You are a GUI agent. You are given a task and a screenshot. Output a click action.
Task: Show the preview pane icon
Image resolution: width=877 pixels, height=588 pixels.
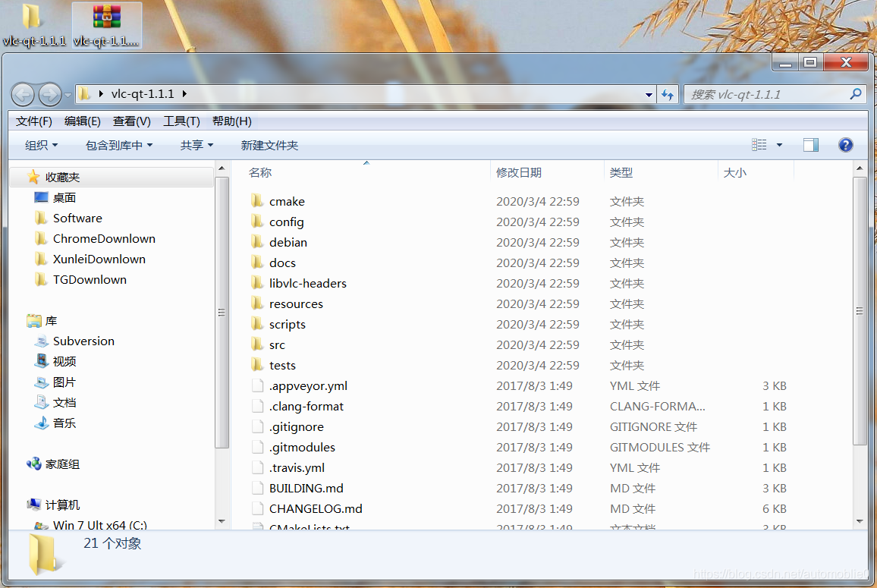tap(810, 146)
